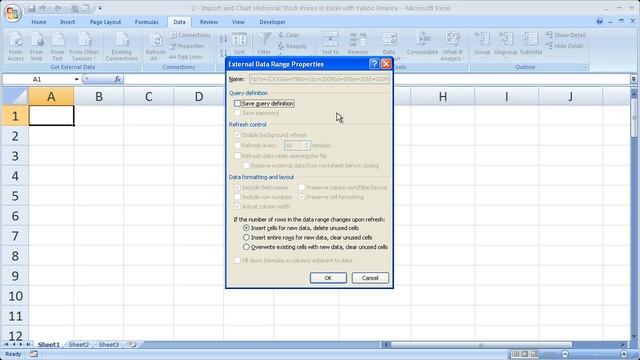Open the What-If Analysis dropdown
Screen dimensions: 640x360
452,56
